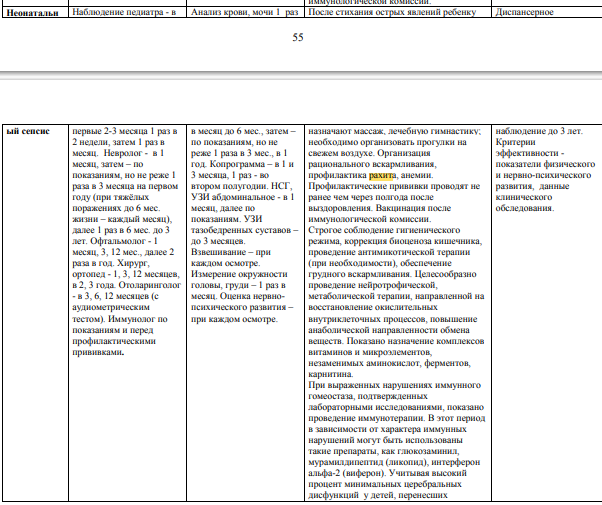This screenshot has height=505, width=602.
Task: Click "тазобедренных суставов –" line
Action: [245, 230]
